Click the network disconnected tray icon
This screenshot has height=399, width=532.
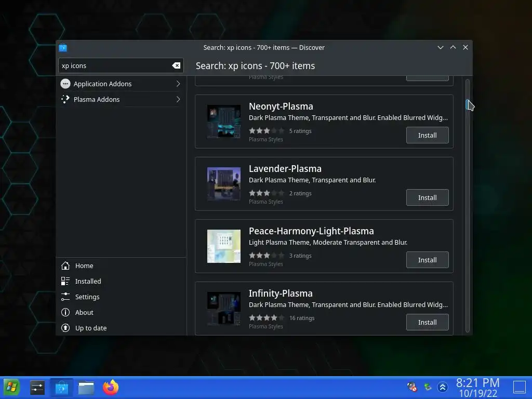click(412, 387)
